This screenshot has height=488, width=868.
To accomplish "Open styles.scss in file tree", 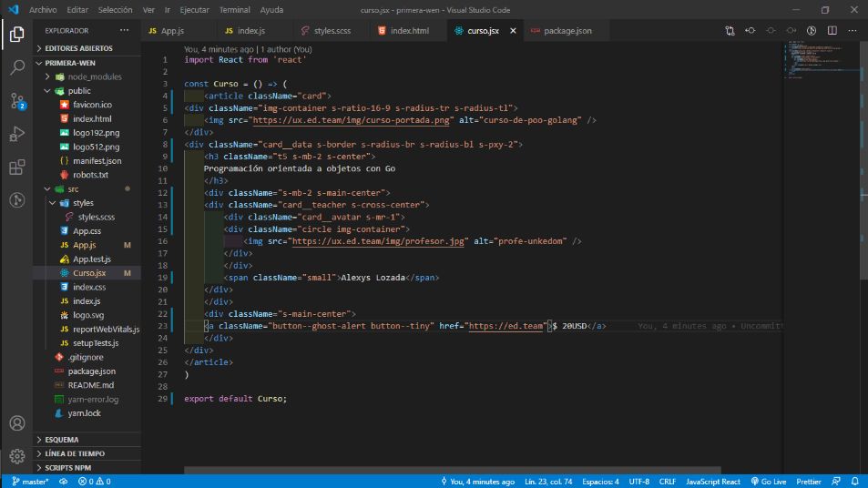I will (x=87, y=217).
